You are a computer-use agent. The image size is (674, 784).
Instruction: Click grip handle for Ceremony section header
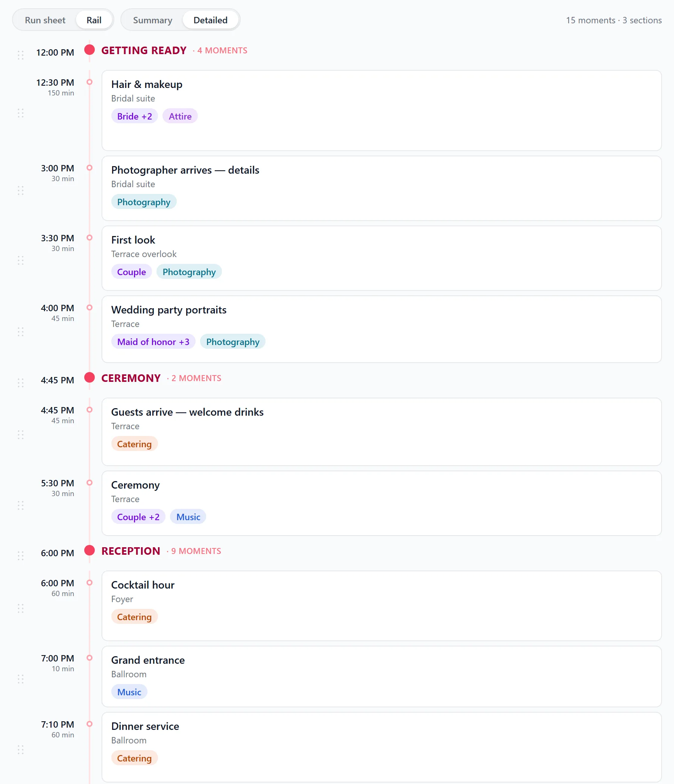[x=20, y=383]
